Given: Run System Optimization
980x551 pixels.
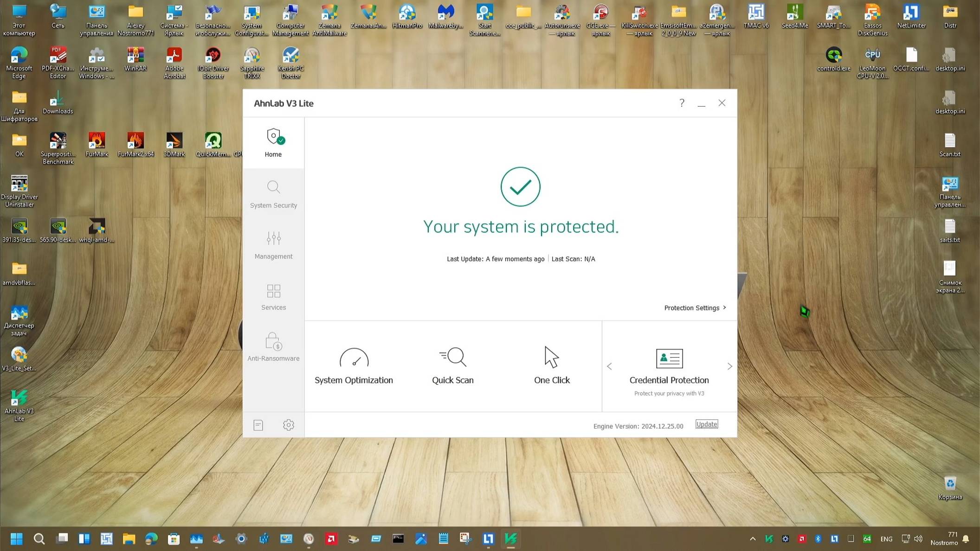Looking at the screenshot, I should pyautogui.click(x=354, y=366).
